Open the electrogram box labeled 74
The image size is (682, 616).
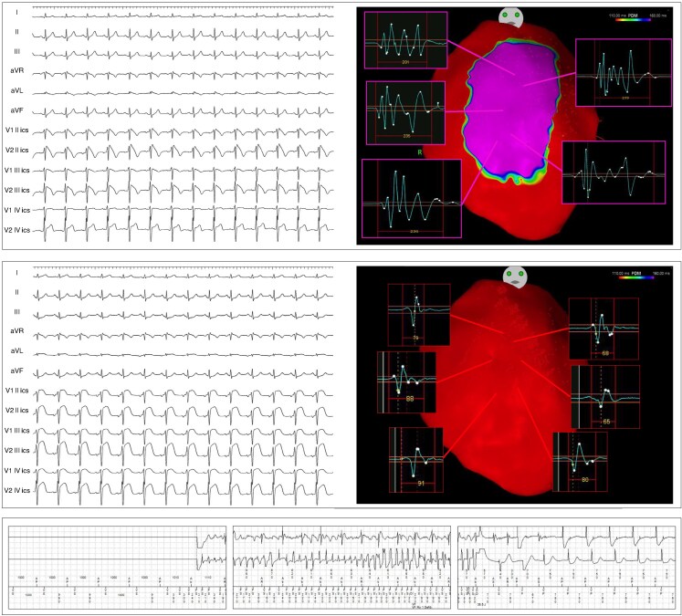click(x=419, y=313)
